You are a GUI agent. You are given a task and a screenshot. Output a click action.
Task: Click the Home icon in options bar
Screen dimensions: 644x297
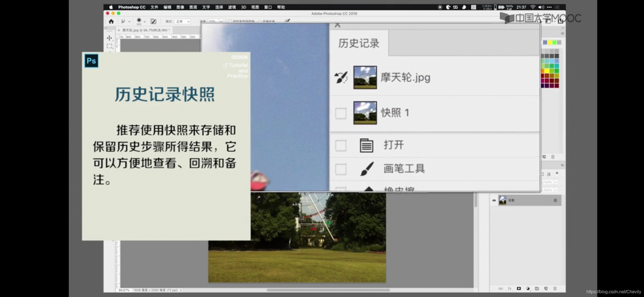tap(111, 21)
